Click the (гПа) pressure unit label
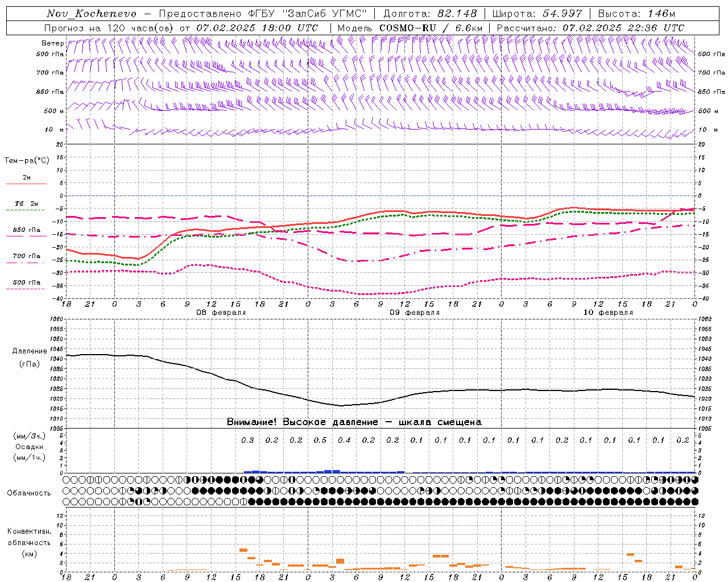This screenshot has width=728, height=582. 30,364
